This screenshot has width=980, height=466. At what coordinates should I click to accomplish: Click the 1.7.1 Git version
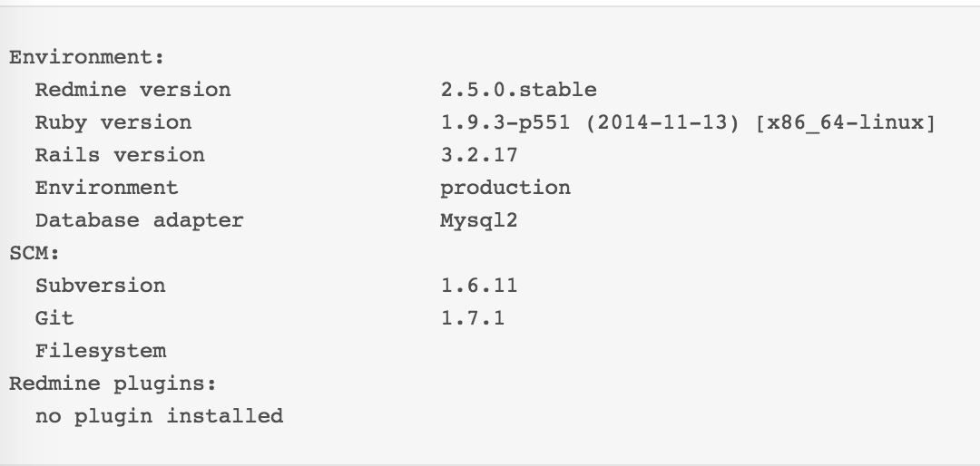coord(473,318)
